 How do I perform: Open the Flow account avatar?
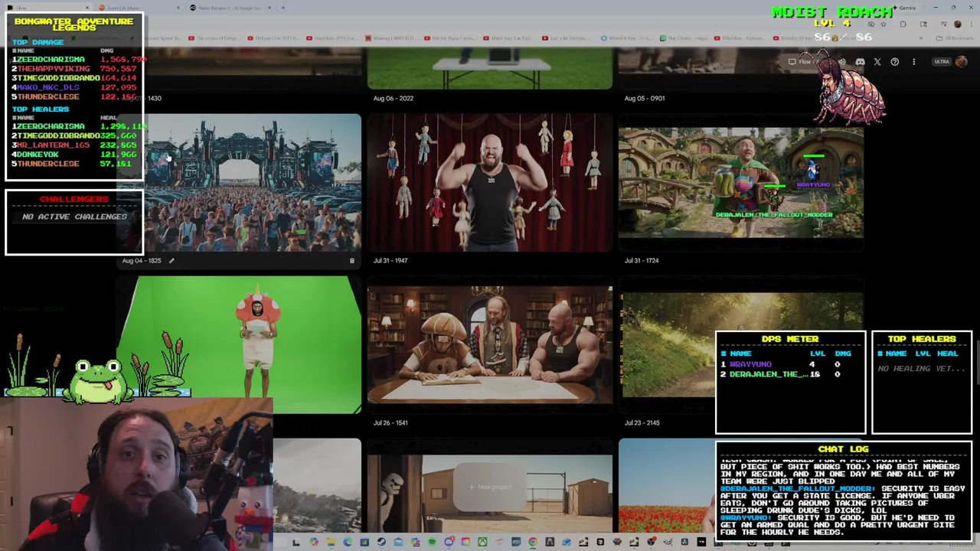click(962, 62)
